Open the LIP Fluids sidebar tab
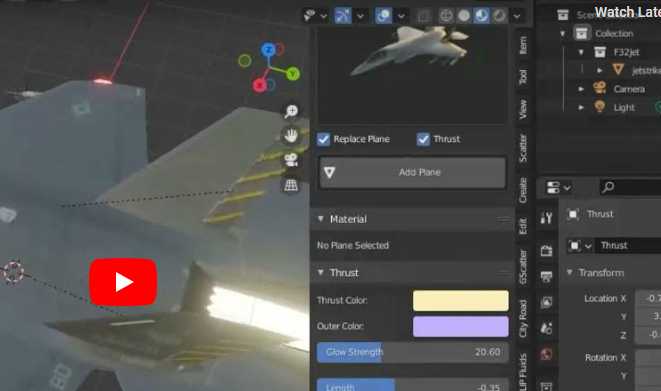The height and width of the screenshot is (391, 661). (523, 372)
